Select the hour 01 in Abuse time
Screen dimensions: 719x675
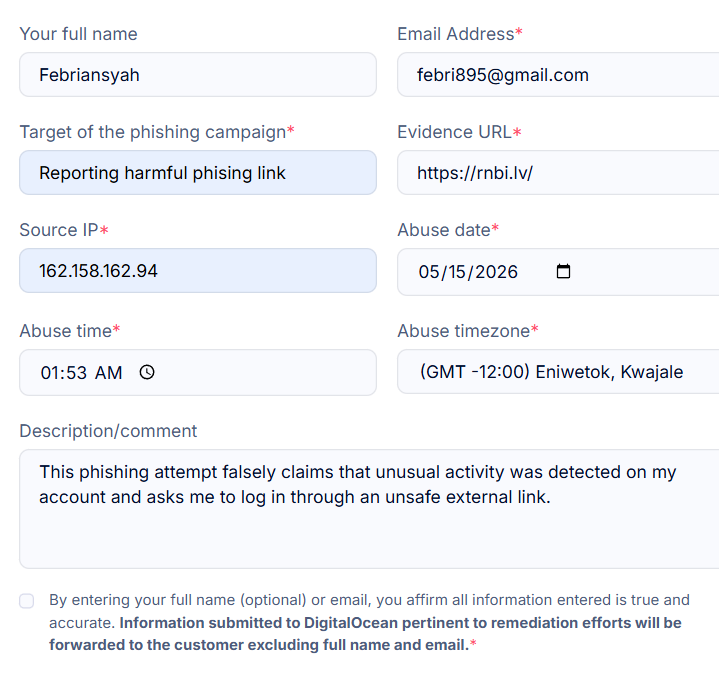coord(51,373)
